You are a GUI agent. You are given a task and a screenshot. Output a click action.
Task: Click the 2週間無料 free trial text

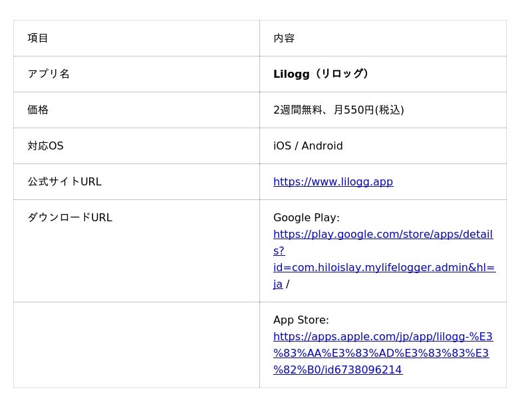click(297, 110)
